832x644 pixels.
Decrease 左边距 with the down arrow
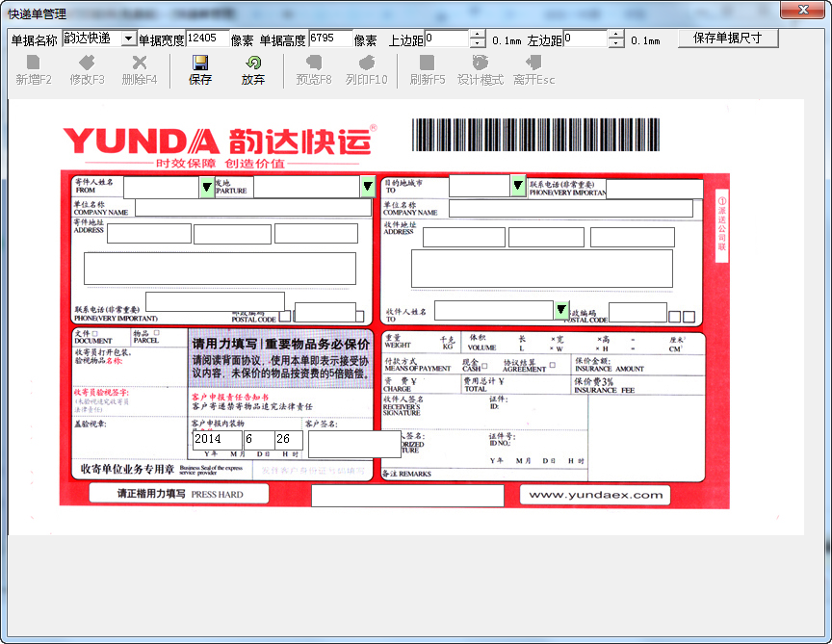[616, 43]
